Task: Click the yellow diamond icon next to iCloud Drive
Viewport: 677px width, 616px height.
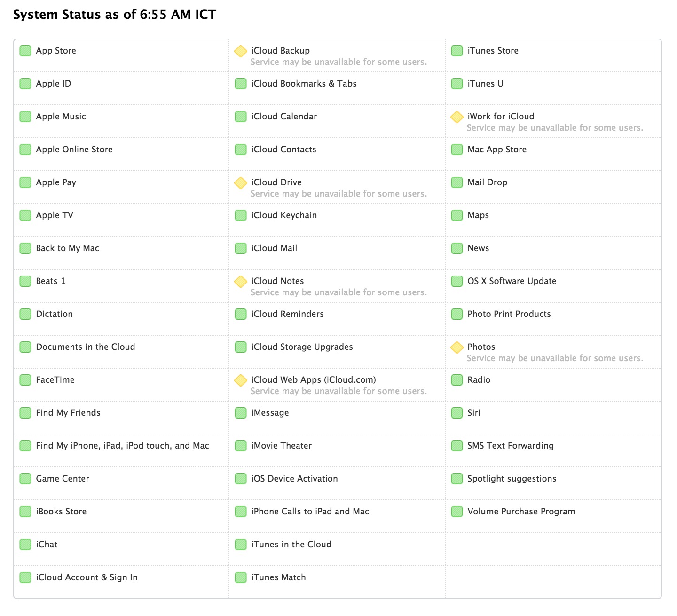Action: [x=241, y=182]
